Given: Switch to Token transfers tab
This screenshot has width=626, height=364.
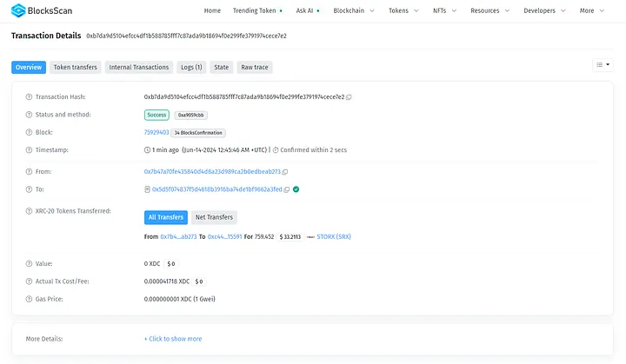Looking at the screenshot, I should coord(75,67).
